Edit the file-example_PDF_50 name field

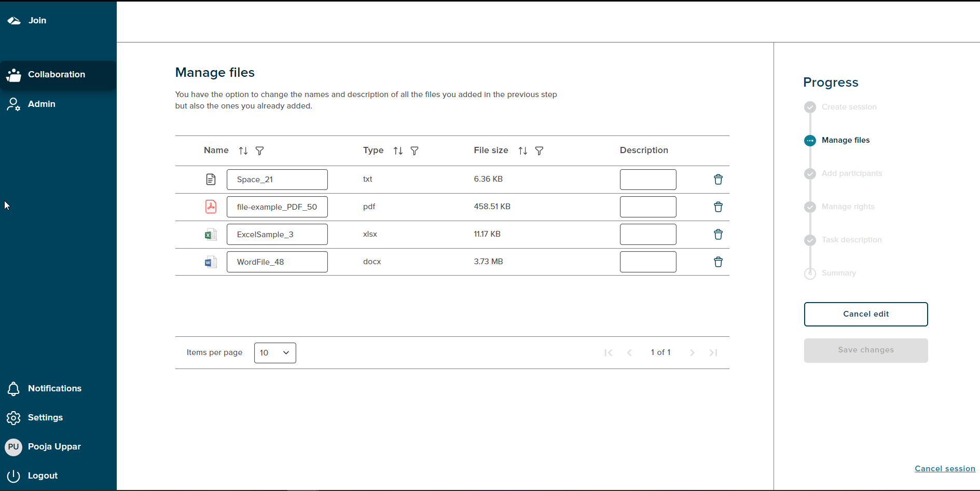point(277,207)
